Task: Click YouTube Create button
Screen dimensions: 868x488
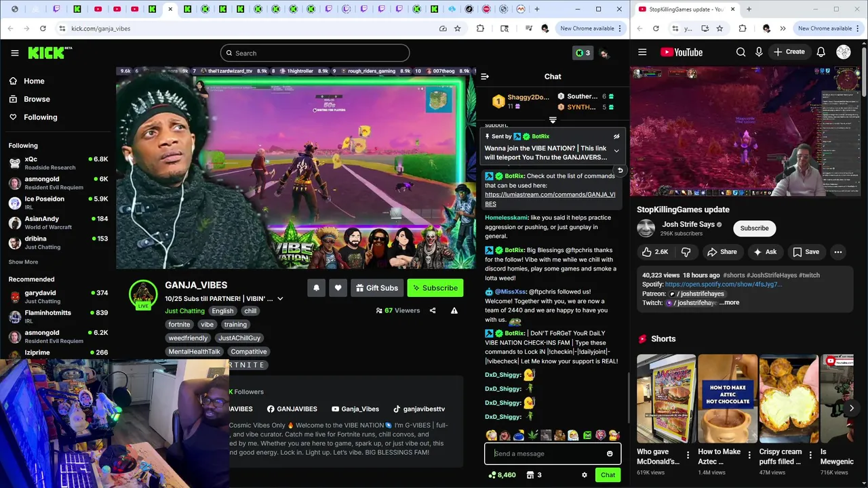Action: 789,52
